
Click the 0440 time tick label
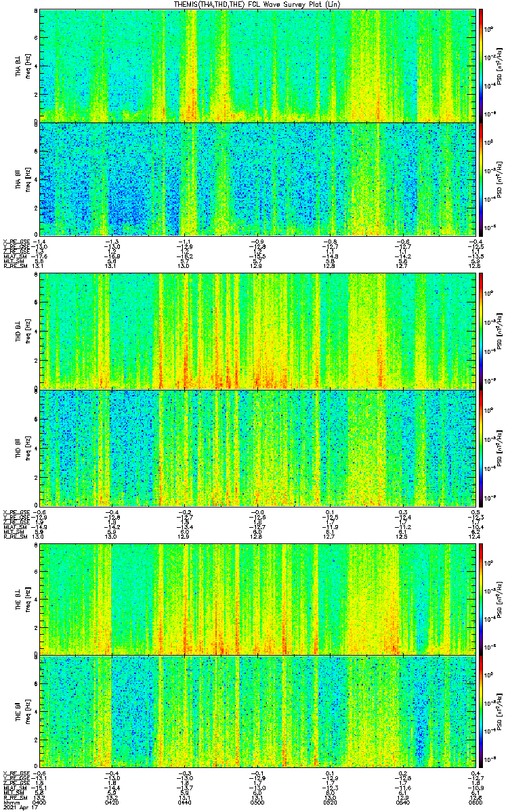click(x=185, y=802)
